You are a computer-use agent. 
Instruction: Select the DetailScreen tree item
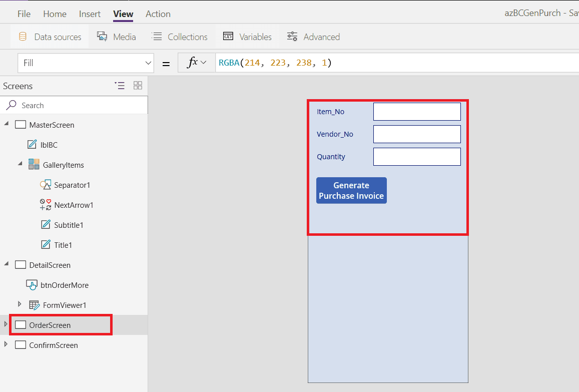[x=50, y=265]
